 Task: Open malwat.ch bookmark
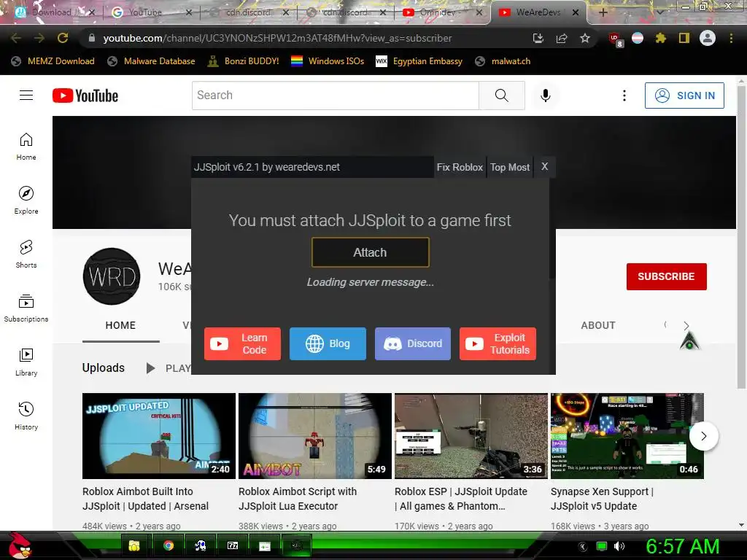point(503,61)
